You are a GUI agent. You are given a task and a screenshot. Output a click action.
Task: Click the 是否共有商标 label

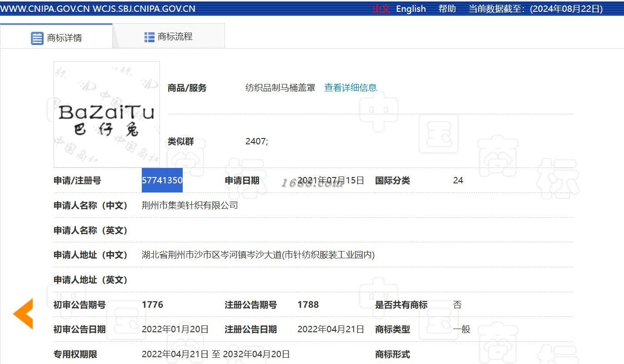pyautogui.click(x=401, y=305)
